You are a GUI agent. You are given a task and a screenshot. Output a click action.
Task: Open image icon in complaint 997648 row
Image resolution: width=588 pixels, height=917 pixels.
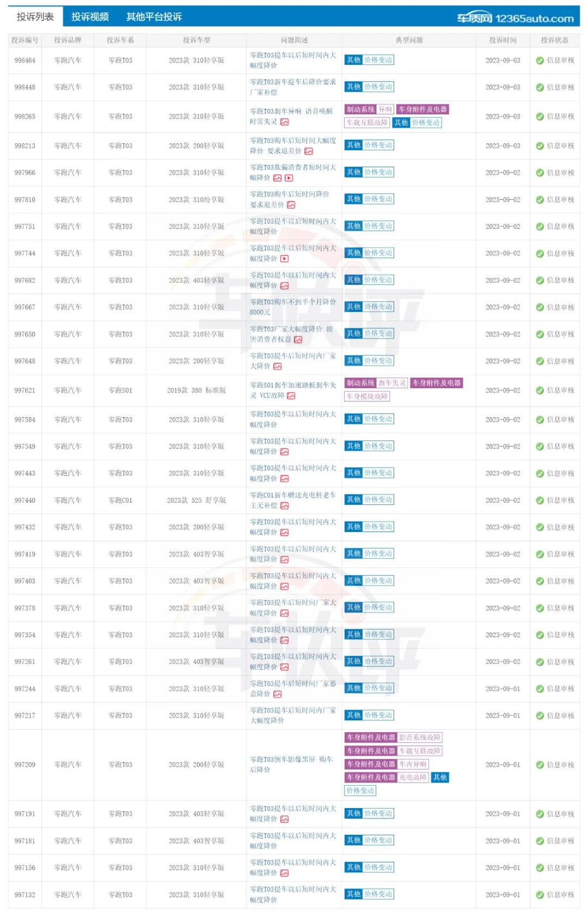pos(277,367)
